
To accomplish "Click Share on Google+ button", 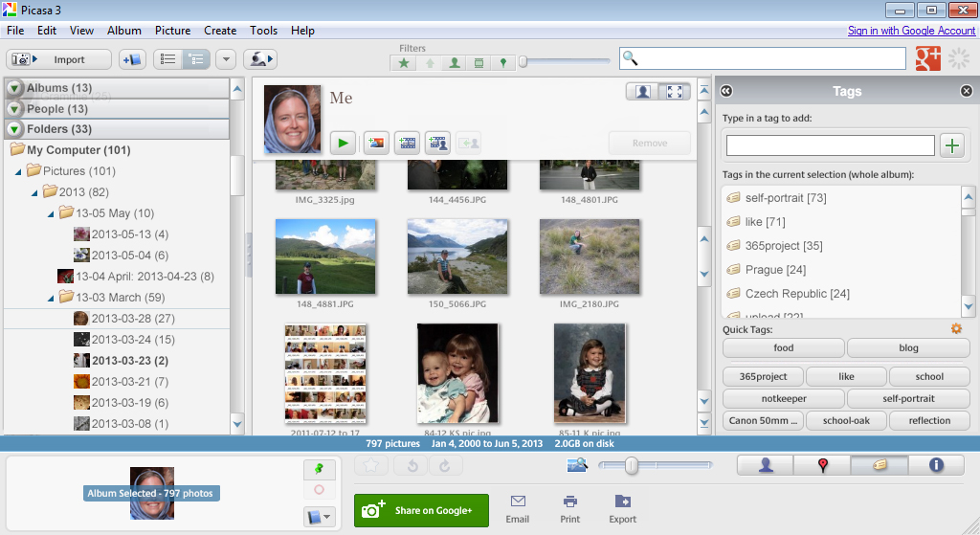I will pyautogui.click(x=421, y=511).
